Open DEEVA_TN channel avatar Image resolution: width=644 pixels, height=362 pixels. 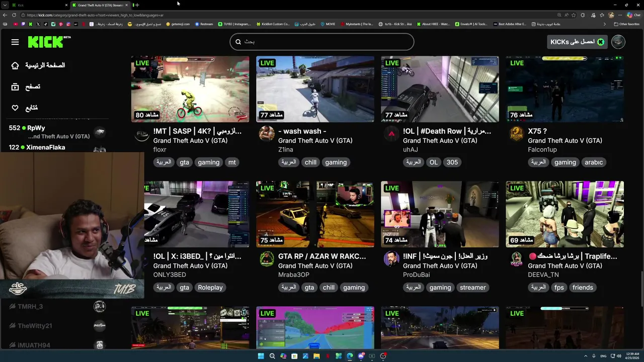[516, 259]
